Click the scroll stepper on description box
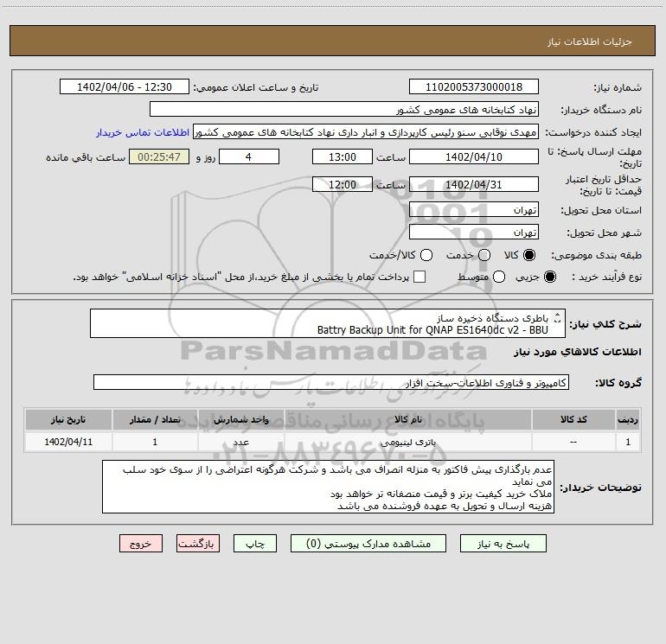 click(558, 317)
